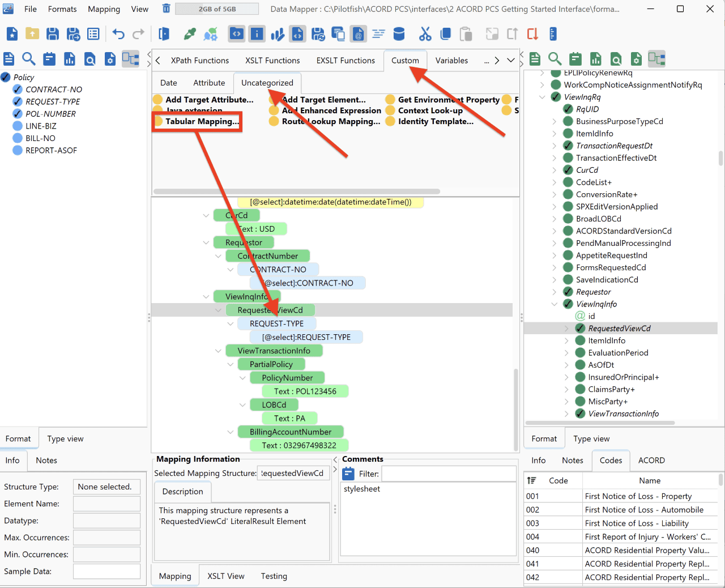Collapse the ContractNumber mapping node
725x588 pixels.
pos(218,256)
